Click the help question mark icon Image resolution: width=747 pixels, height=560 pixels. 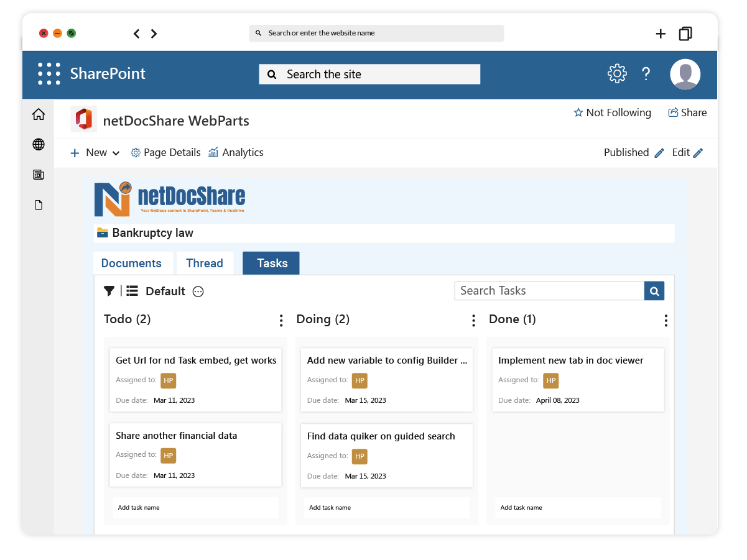point(646,74)
